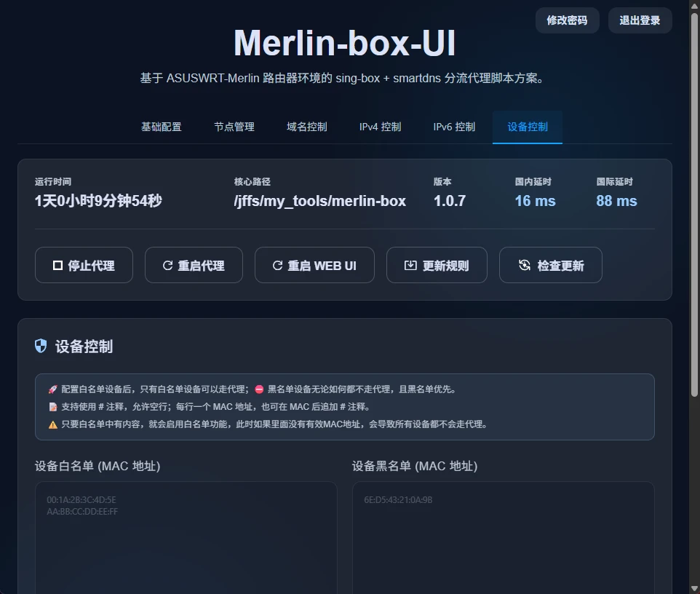The height and width of the screenshot is (594, 700).
Task: Click the scrollbar up arrow
Action: (x=694, y=5)
